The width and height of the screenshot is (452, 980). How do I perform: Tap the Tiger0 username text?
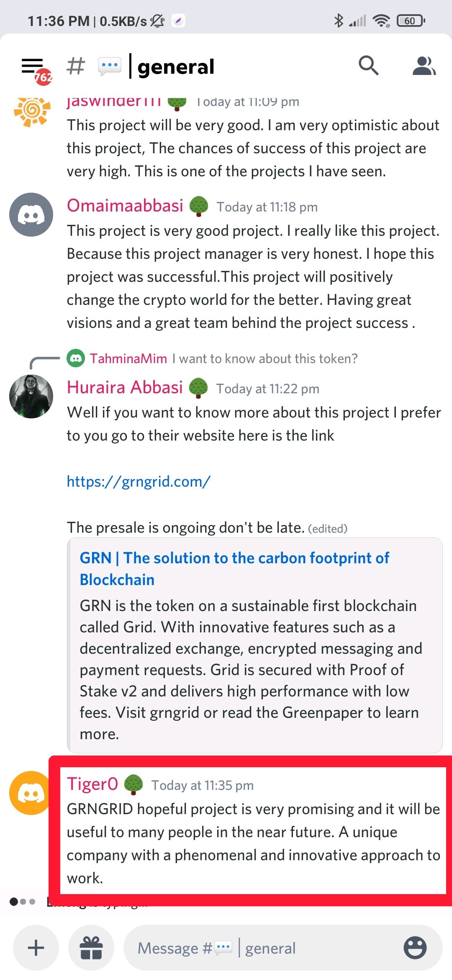tap(92, 784)
